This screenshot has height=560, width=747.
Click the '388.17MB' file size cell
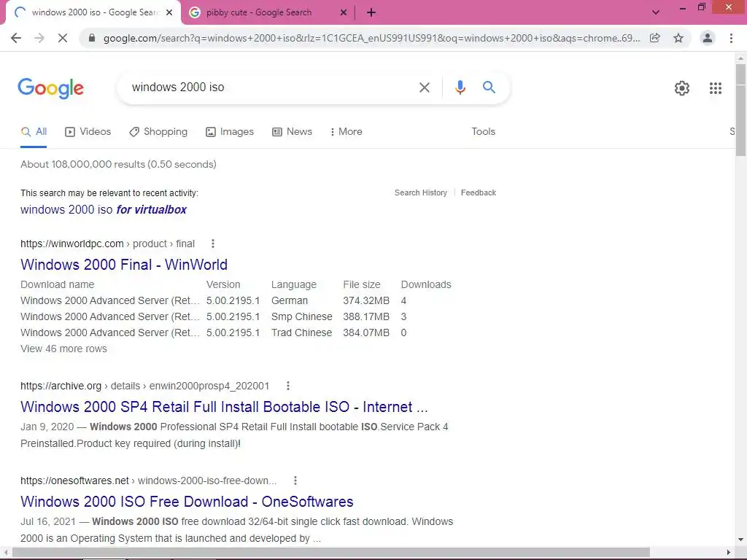click(x=366, y=316)
